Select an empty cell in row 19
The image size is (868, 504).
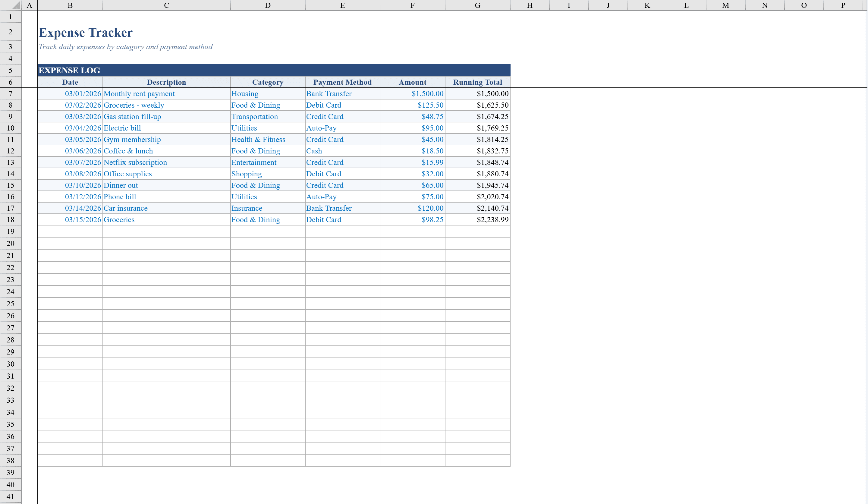pyautogui.click(x=167, y=231)
